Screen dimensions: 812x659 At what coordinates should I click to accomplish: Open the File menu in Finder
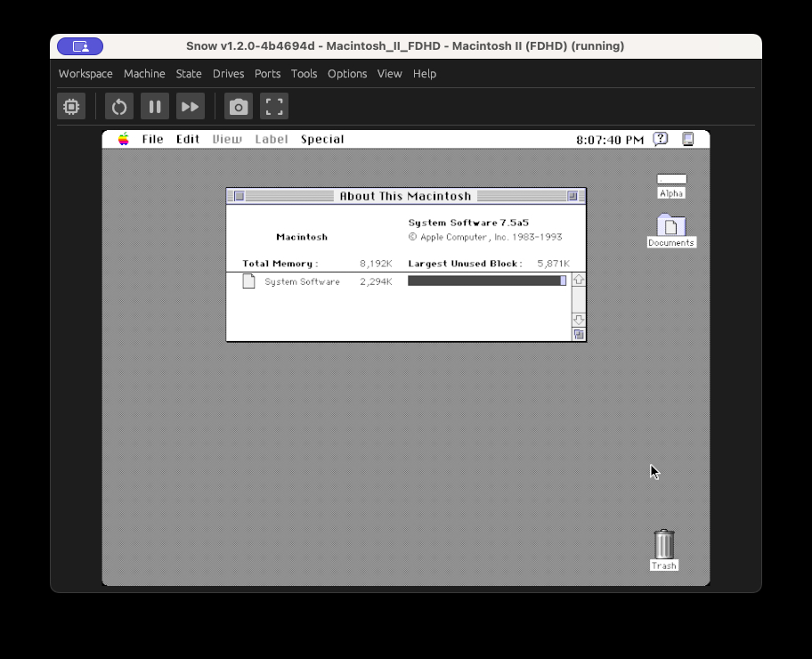[x=152, y=139]
